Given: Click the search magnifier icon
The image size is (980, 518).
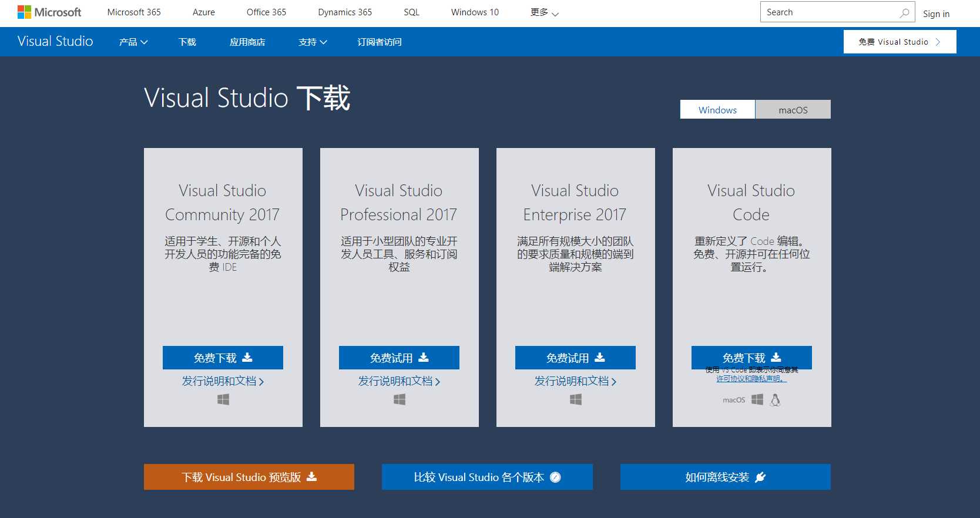Looking at the screenshot, I should coord(904,12).
